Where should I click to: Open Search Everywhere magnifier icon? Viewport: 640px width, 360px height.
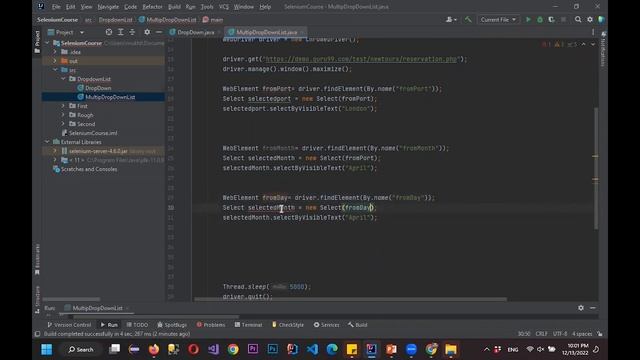[x=578, y=19]
